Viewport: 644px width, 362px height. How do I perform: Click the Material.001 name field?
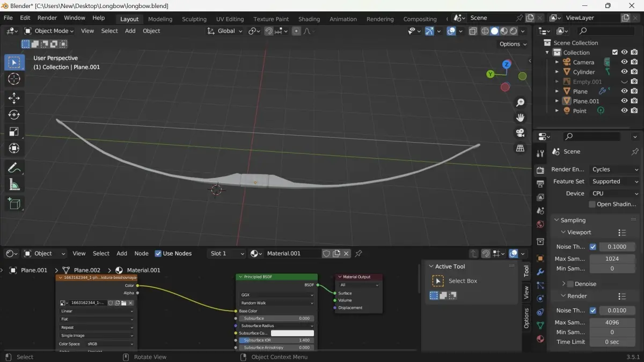point(292,254)
